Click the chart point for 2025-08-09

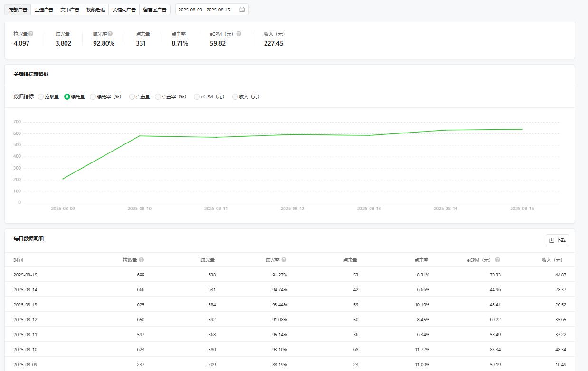pyautogui.click(x=63, y=179)
